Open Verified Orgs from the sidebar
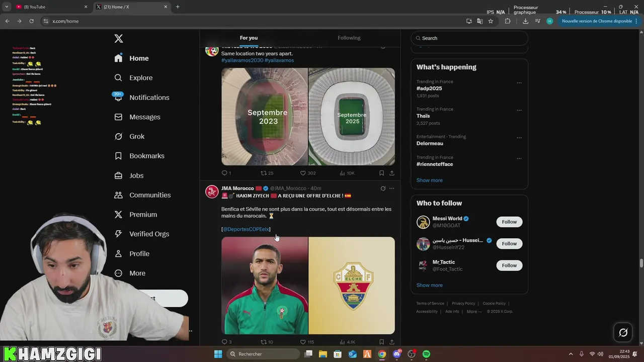This screenshot has width=644, height=362. click(141, 234)
